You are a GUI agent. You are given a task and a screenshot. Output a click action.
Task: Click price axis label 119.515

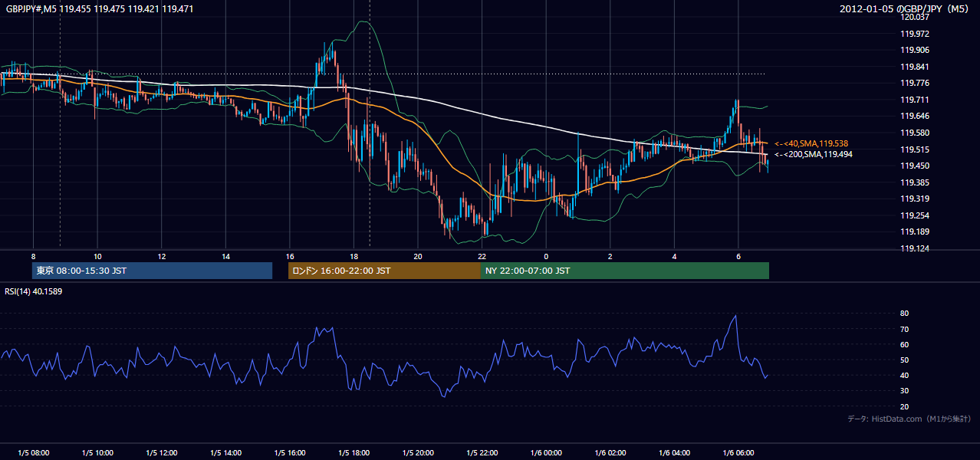point(914,149)
